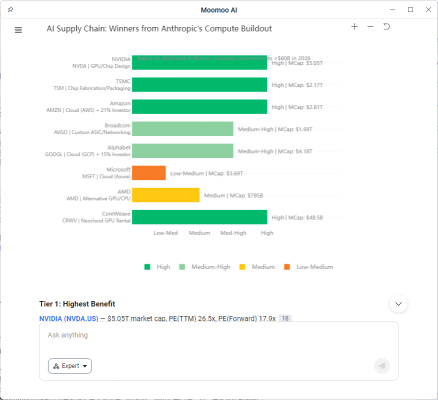Toggle the Medium-High legend series

(x=205, y=267)
